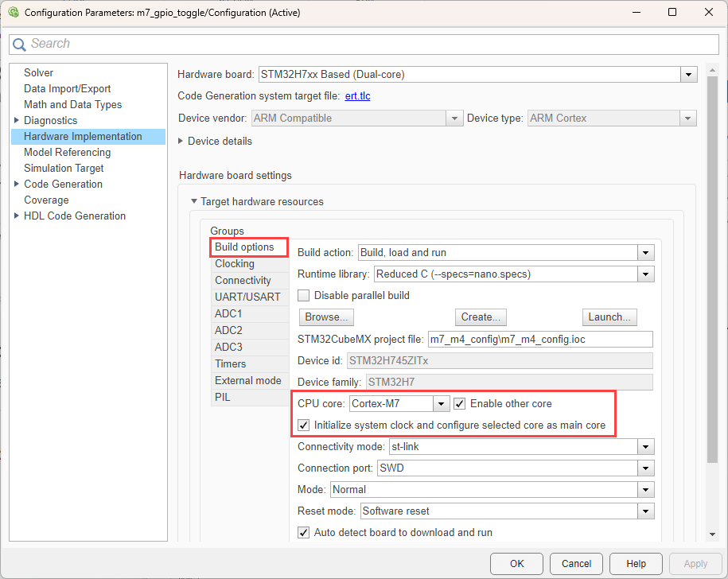The height and width of the screenshot is (579, 728).
Task: Click the Launch... button
Action: click(x=609, y=317)
